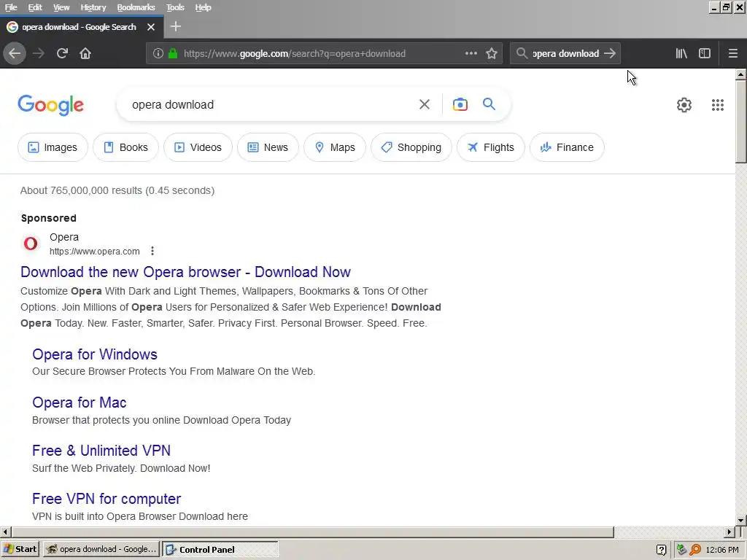This screenshot has height=560, width=747.
Task: Click the toolbar search box text
Action: pyautogui.click(x=565, y=53)
